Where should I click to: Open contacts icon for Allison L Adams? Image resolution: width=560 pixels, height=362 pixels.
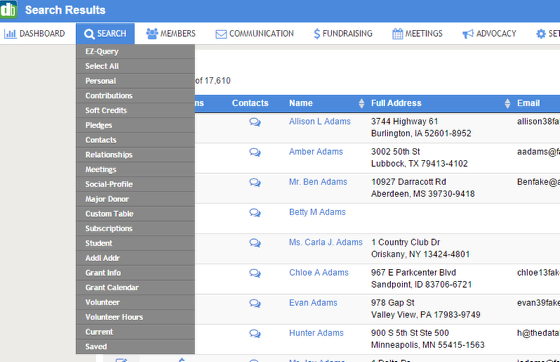tap(255, 122)
